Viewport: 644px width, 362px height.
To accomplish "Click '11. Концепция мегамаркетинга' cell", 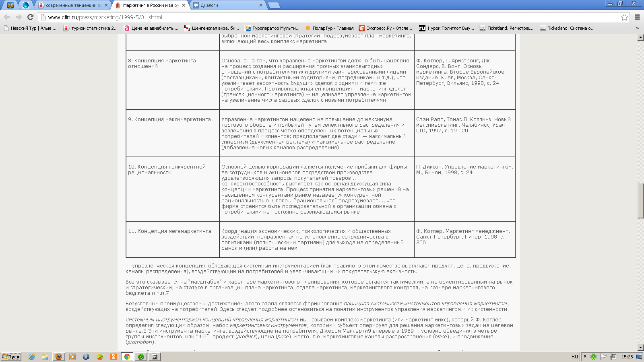I will (173, 239).
